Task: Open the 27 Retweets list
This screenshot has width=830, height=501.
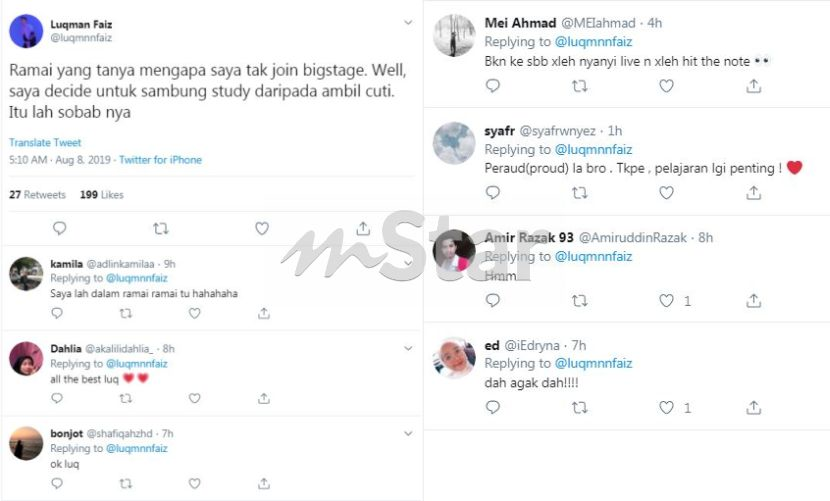Action: [x=37, y=194]
